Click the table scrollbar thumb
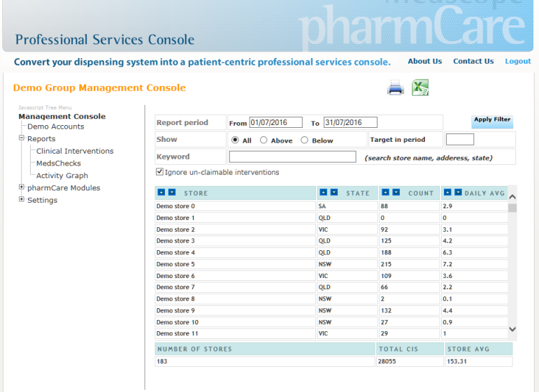The image size is (539, 392). (512, 208)
